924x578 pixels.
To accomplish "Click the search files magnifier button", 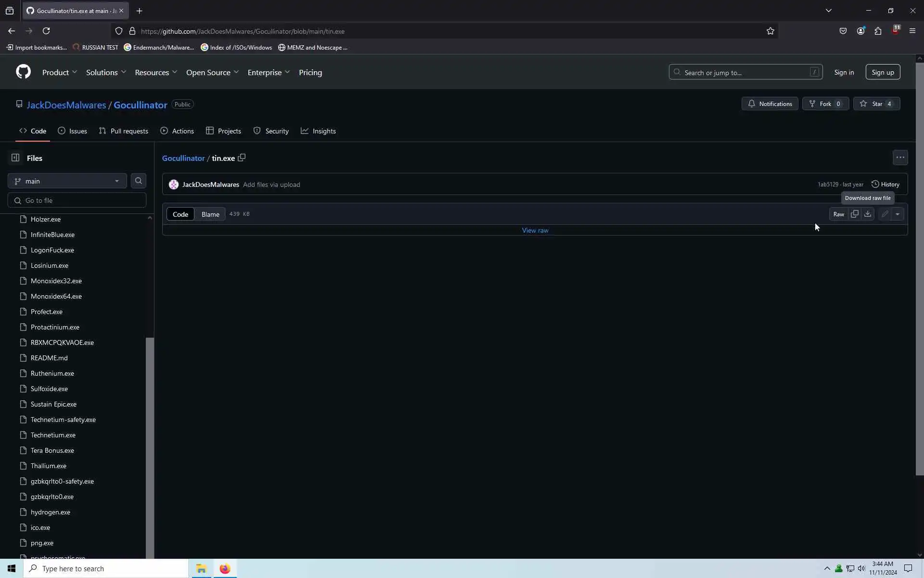I will pos(139,181).
